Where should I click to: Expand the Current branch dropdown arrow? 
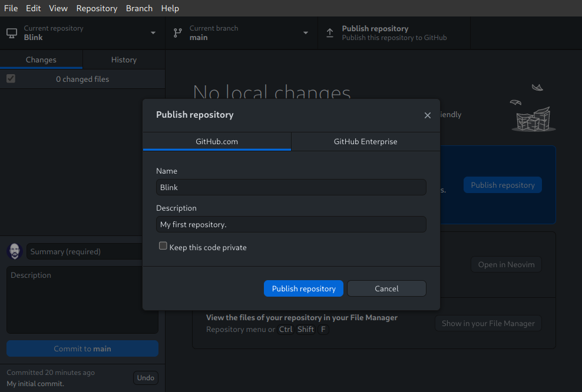point(306,33)
